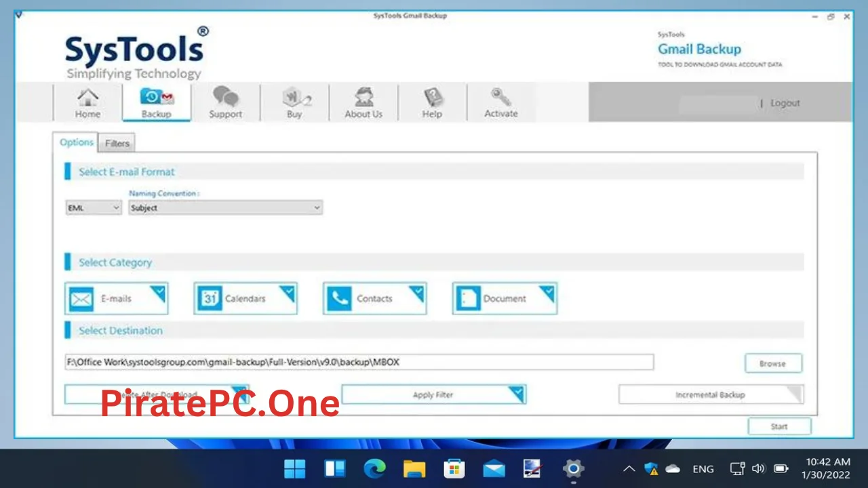
Task: Enable the Apply Filter option
Action: coord(433,394)
